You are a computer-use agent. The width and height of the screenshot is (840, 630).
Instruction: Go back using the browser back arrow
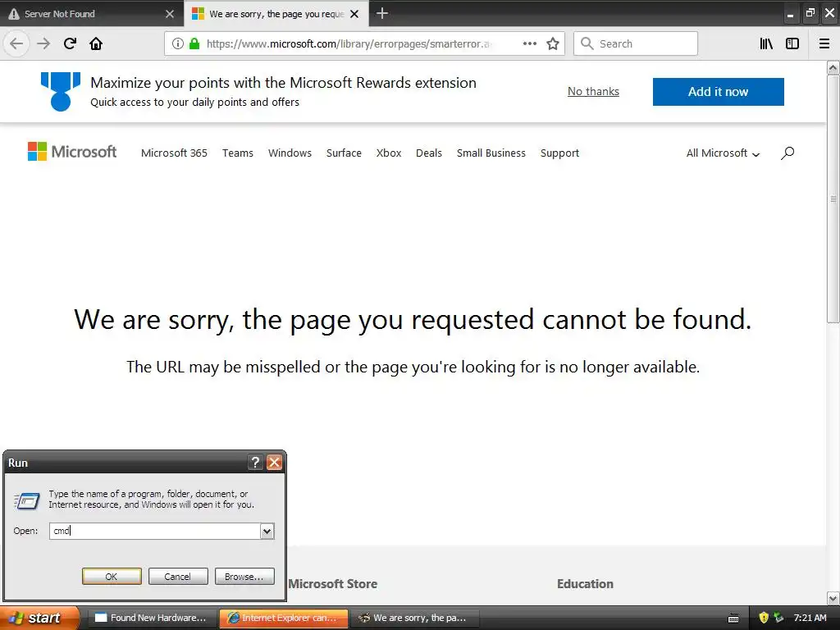(x=16, y=44)
